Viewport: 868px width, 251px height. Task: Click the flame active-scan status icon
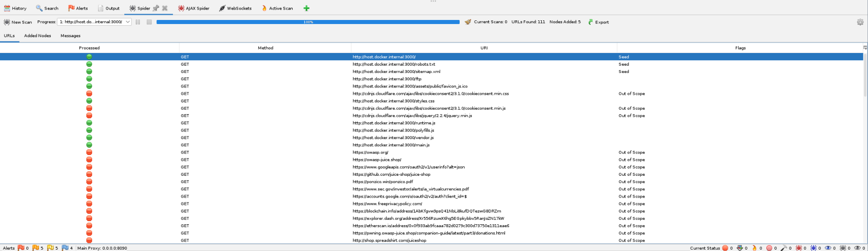click(754, 248)
